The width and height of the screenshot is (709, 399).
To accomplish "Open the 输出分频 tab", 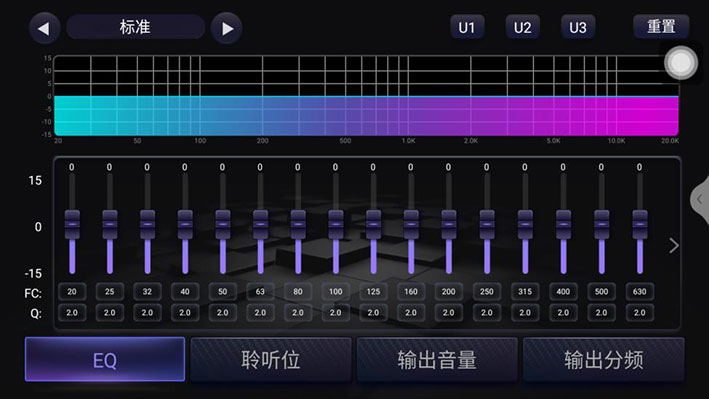I will [x=603, y=359].
